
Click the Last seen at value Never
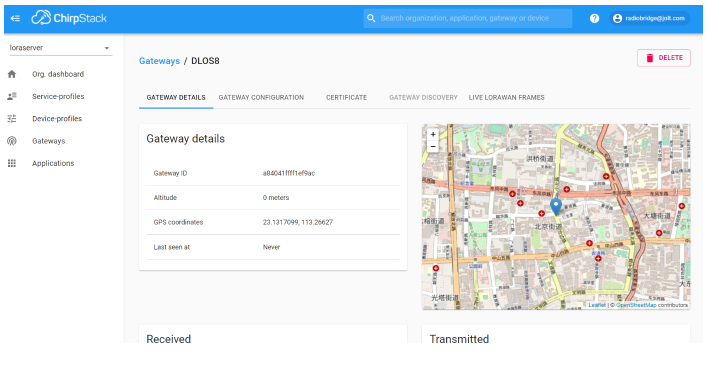[271, 247]
